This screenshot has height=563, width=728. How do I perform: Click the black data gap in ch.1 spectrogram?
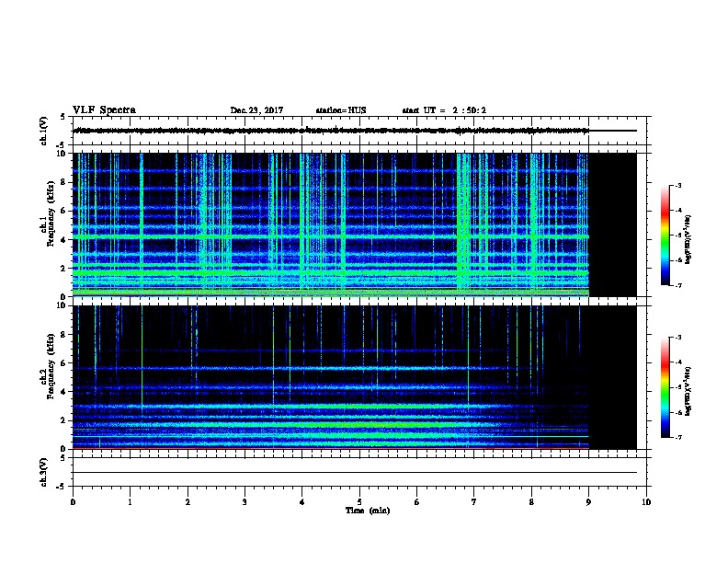pyautogui.click(x=613, y=224)
